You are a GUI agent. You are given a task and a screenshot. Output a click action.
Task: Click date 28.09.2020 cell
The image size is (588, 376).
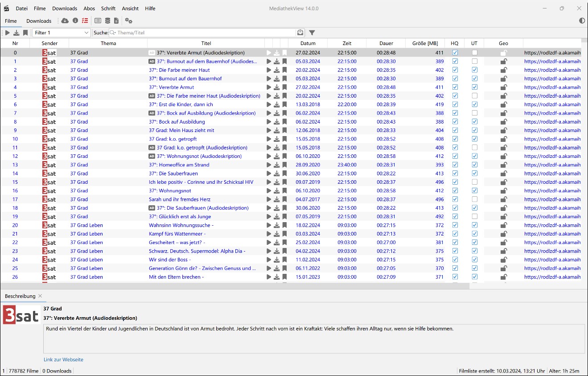[x=308, y=165]
